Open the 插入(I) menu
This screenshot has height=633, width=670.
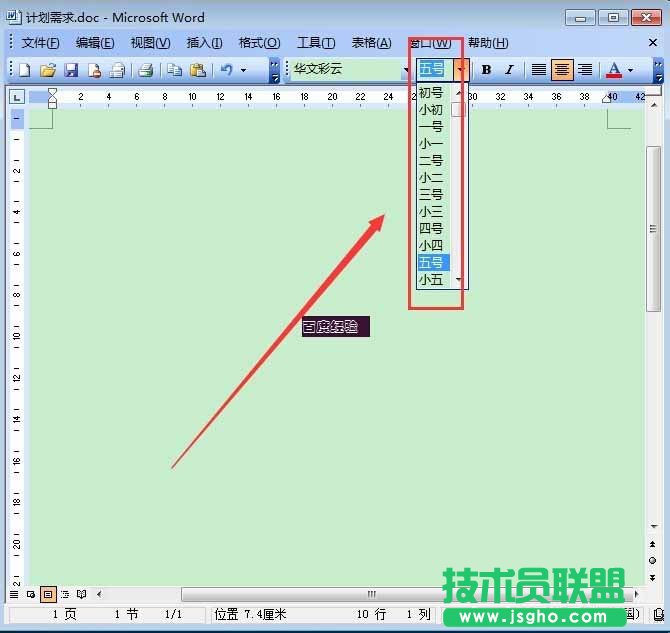point(204,43)
